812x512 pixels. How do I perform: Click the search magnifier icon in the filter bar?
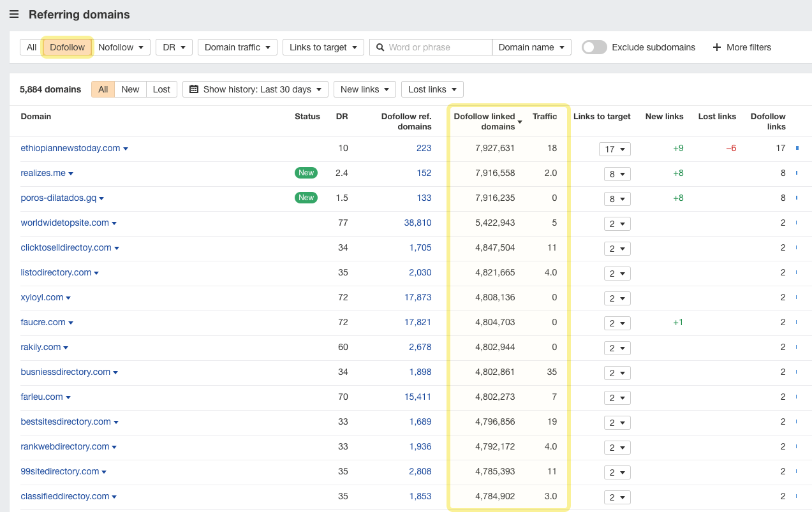point(380,47)
